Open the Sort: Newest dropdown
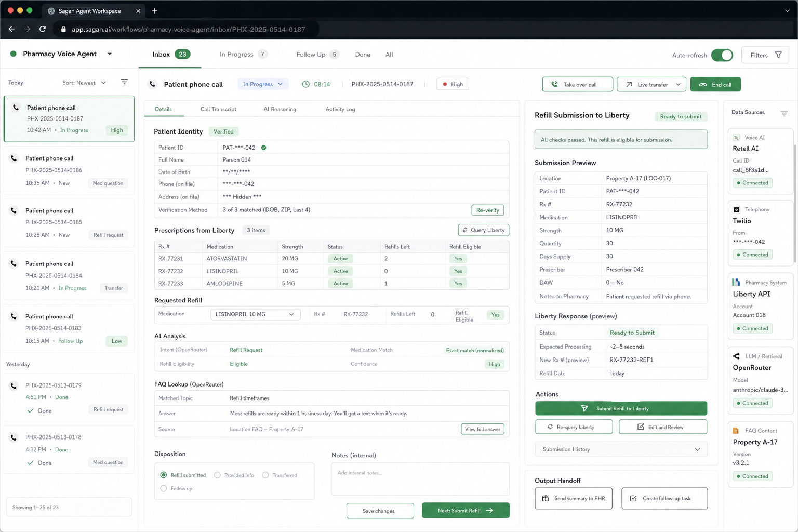The image size is (798, 532). tap(84, 83)
